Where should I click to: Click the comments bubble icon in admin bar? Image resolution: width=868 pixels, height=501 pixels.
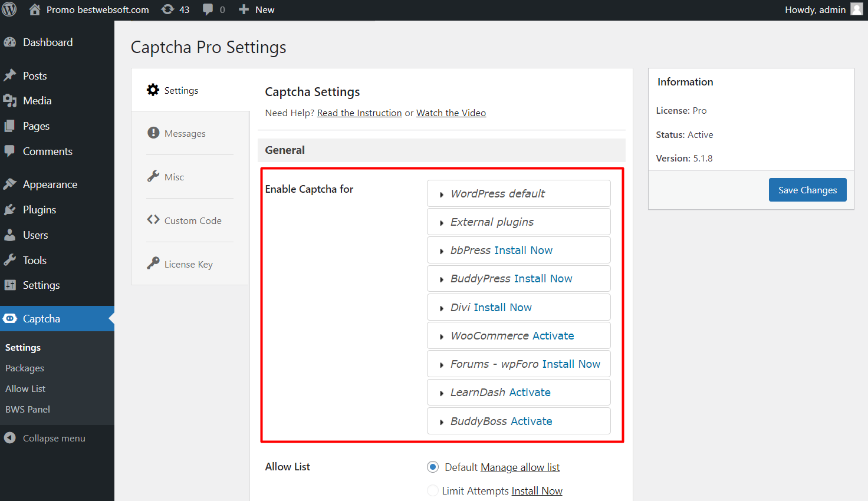(x=208, y=9)
